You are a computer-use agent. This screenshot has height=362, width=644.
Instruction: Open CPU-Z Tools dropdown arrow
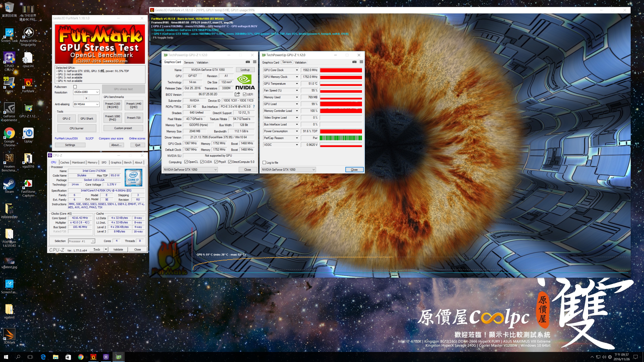(x=106, y=249)
